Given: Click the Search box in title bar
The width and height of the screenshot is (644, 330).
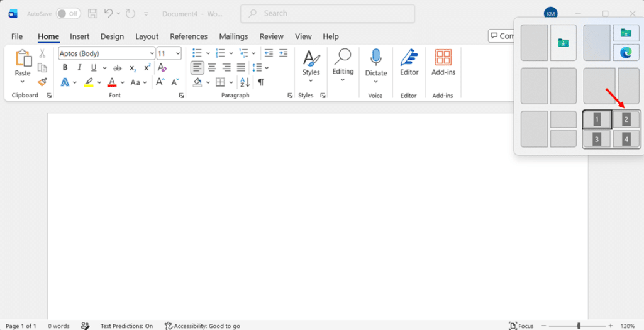Looking at the screenshot, I should coord(328,14).
